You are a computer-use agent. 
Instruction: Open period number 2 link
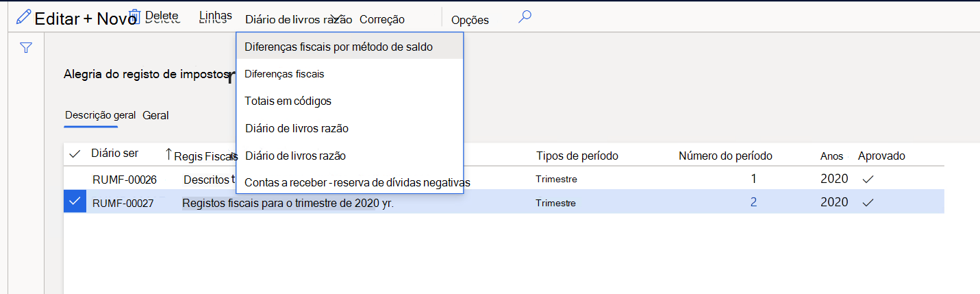click(753, 202)
